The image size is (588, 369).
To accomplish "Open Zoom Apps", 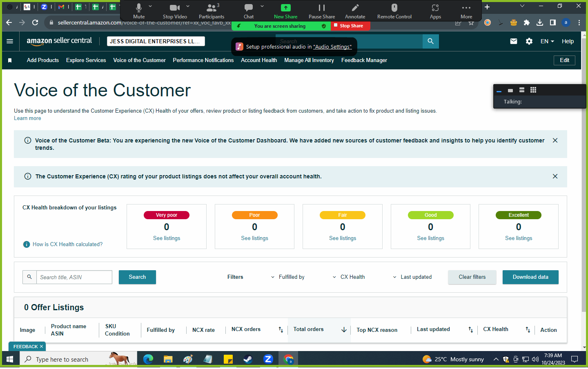I will [435, 11].
